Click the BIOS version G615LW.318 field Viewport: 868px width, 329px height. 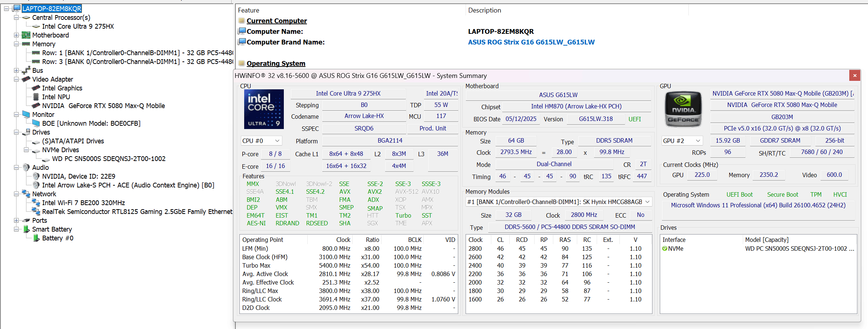pyautogui.click(x=596, y=119)
